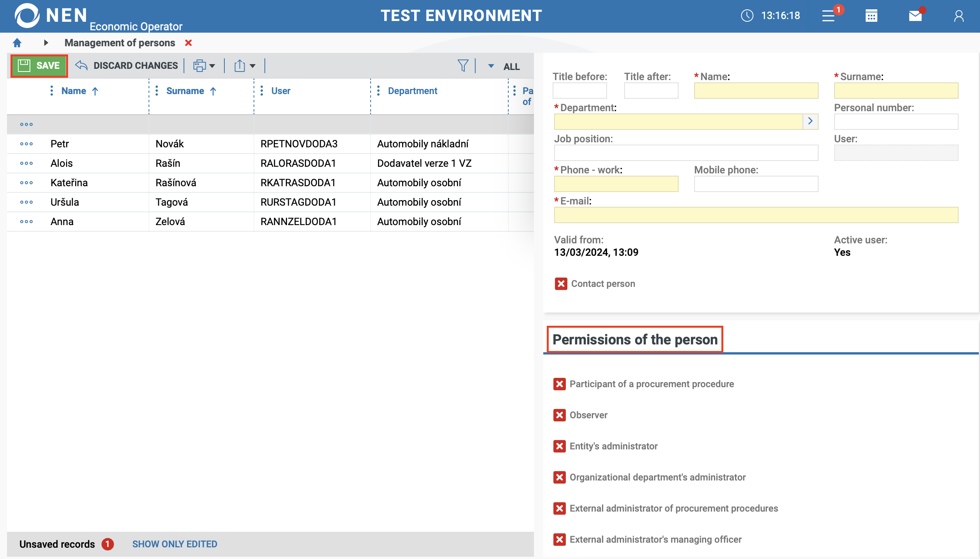The image size is (980, 559).
Task: Click the printer icon in toolbar
Action: click(200, 66)
